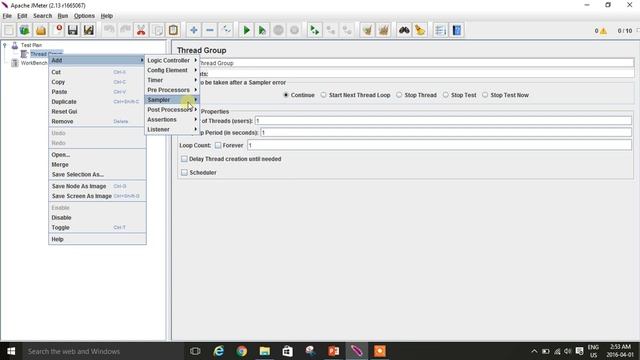Expand the Logic Controller submenu

[x=172, y=60]
